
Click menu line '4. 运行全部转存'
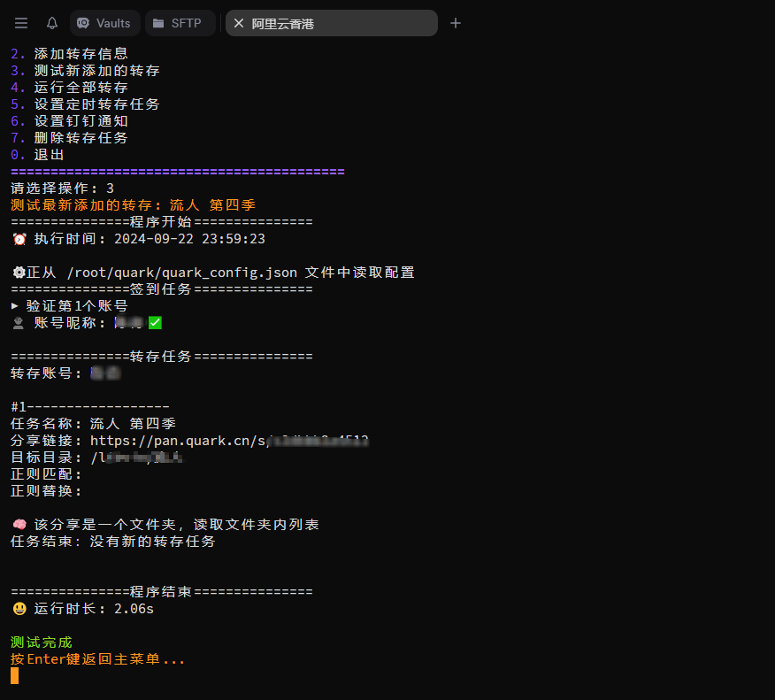point(69,87)
